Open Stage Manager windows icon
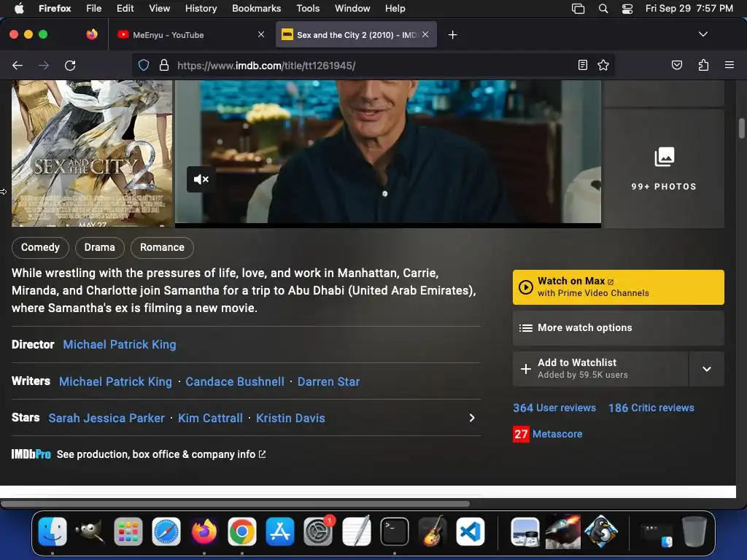This screenshot has height=560, width=747. tap(578, 8)
